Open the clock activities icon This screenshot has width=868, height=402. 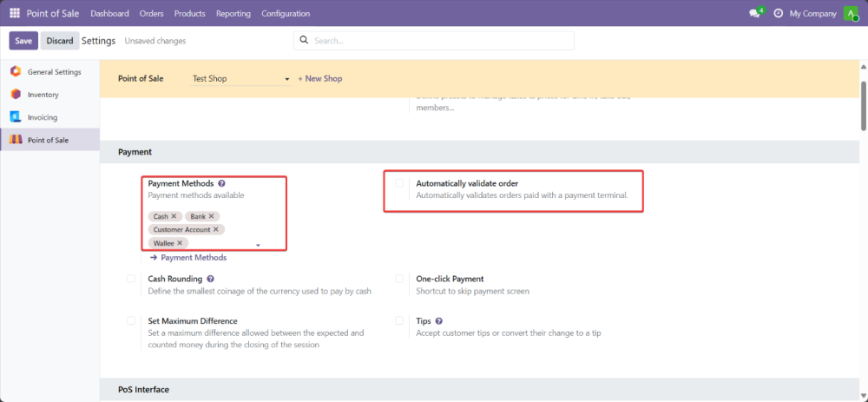(778, 14)
